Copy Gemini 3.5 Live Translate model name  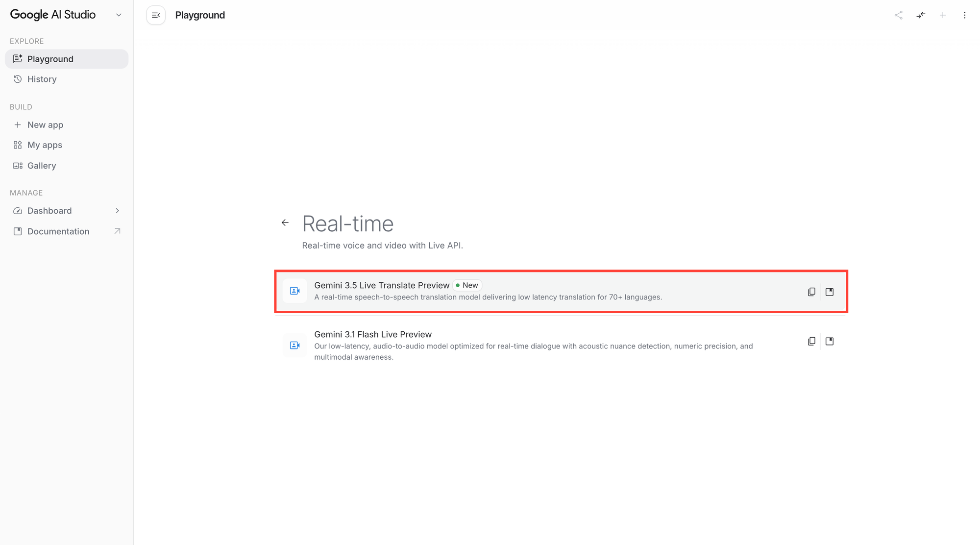click(811, 292)
